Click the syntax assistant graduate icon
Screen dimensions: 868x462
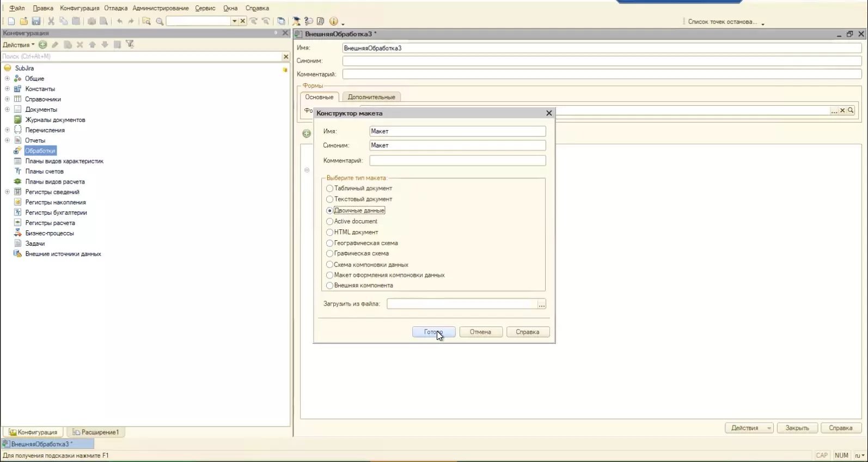[x=296, y=21]
